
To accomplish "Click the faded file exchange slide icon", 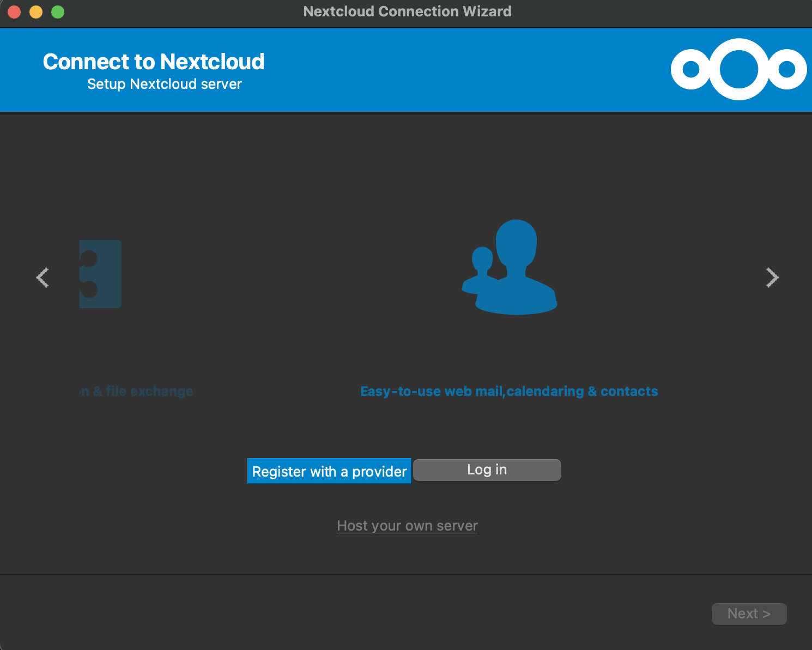I will pyautogui.click(x=100, y=274).
